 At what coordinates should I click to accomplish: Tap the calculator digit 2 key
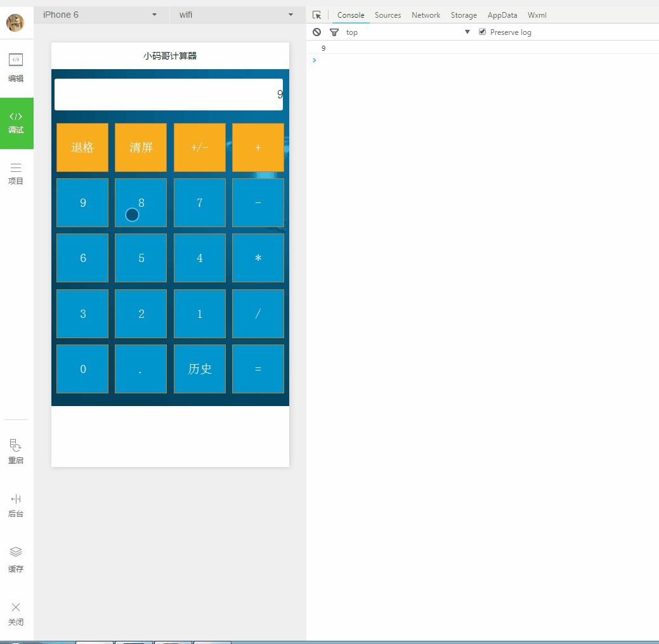[141, 313]
